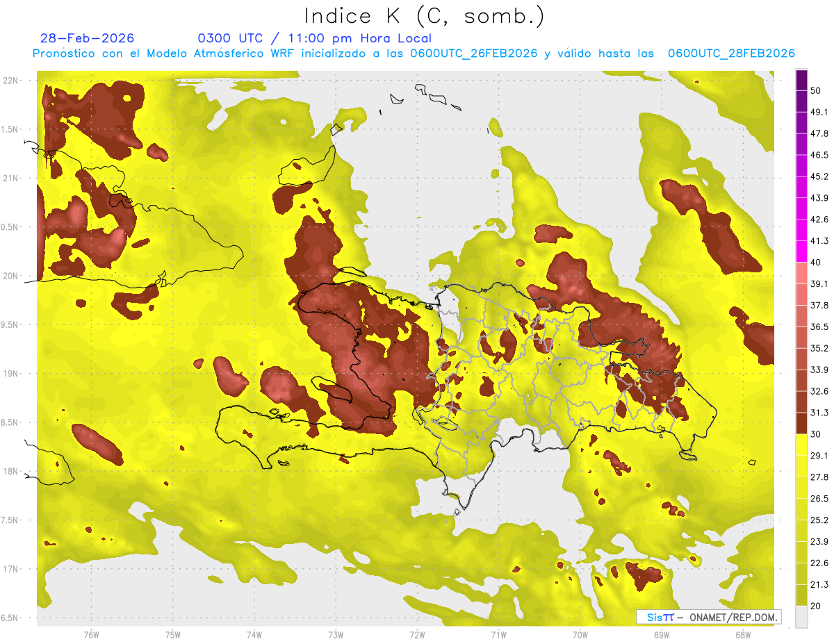Click the colorbar value "21.3"
The width and height of the screenshot is (834, 644).
[x=820, y=584]
